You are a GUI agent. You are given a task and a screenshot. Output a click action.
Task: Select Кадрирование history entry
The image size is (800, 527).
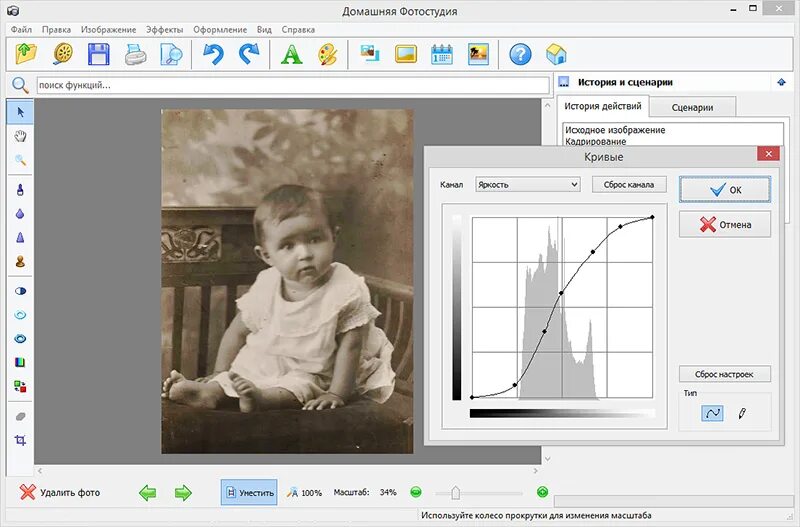click(595, 141)
